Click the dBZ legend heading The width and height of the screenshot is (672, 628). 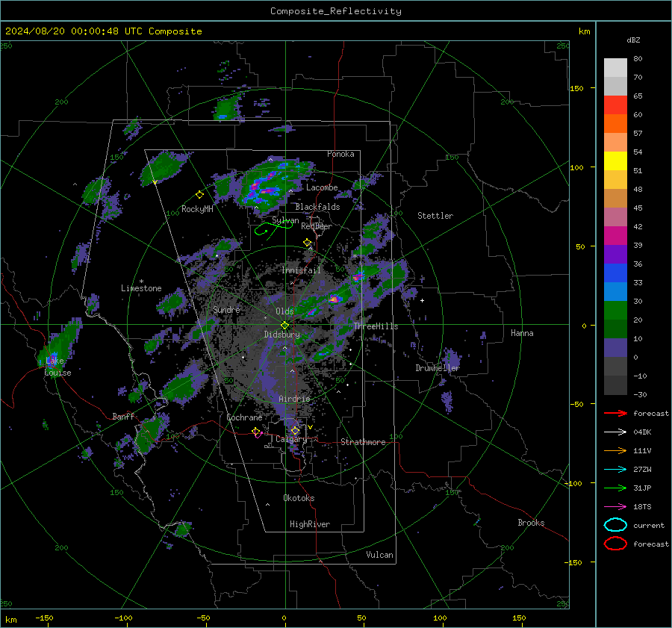(x=633, y=40)
